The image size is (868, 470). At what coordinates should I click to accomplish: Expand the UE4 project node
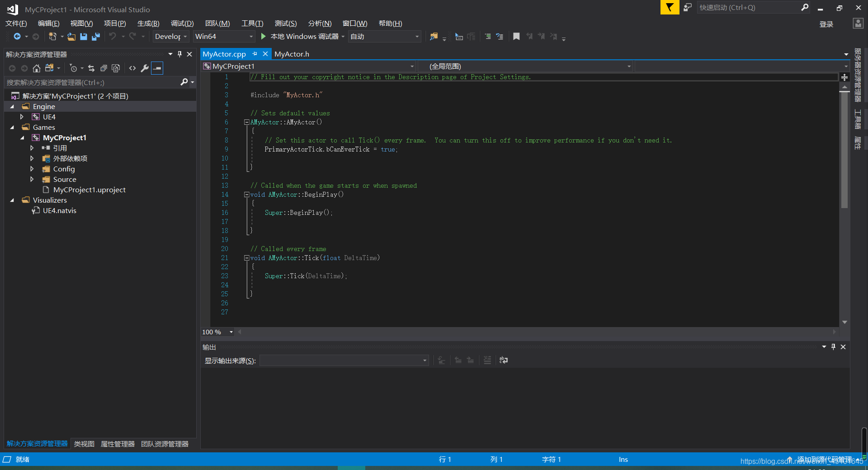pos(22,117)
